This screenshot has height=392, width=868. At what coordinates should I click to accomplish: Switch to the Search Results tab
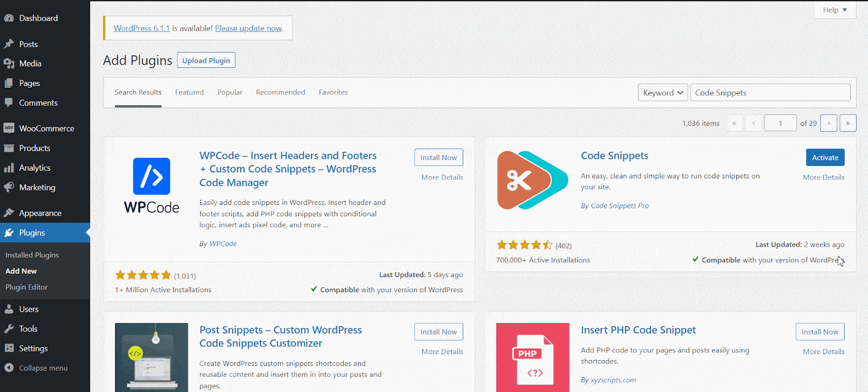[x=138, y=92]
